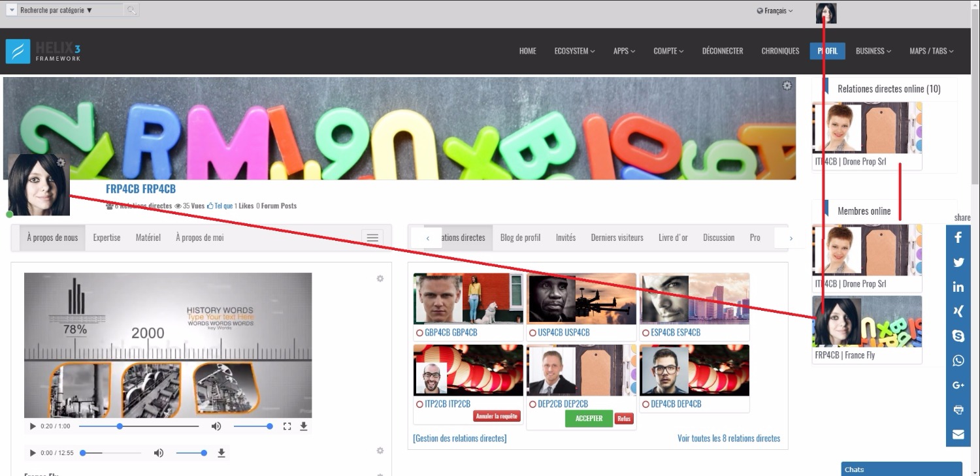Mute the audio player sound
This screenshot has width=980, height=476.
pyautogui.click(x=159, y=453)
